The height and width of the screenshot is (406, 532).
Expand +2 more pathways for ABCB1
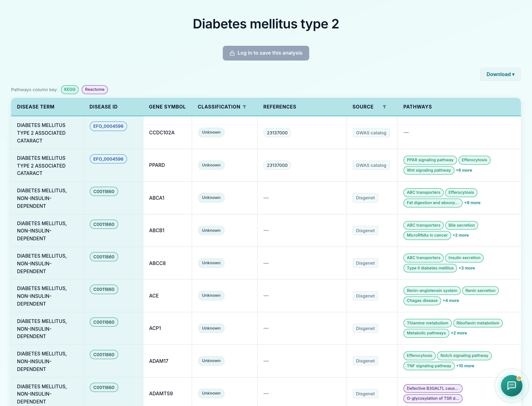click(x=461, y=235)
